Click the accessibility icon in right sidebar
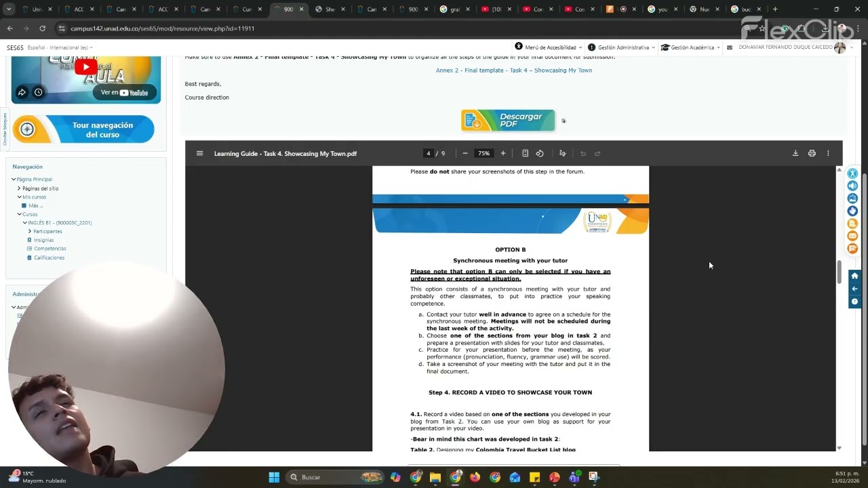 853,174
